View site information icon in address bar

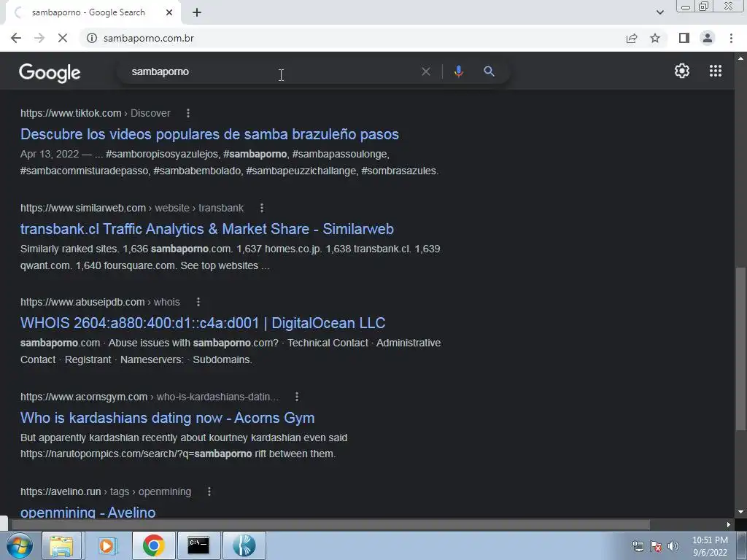click(x=92, y=38)
